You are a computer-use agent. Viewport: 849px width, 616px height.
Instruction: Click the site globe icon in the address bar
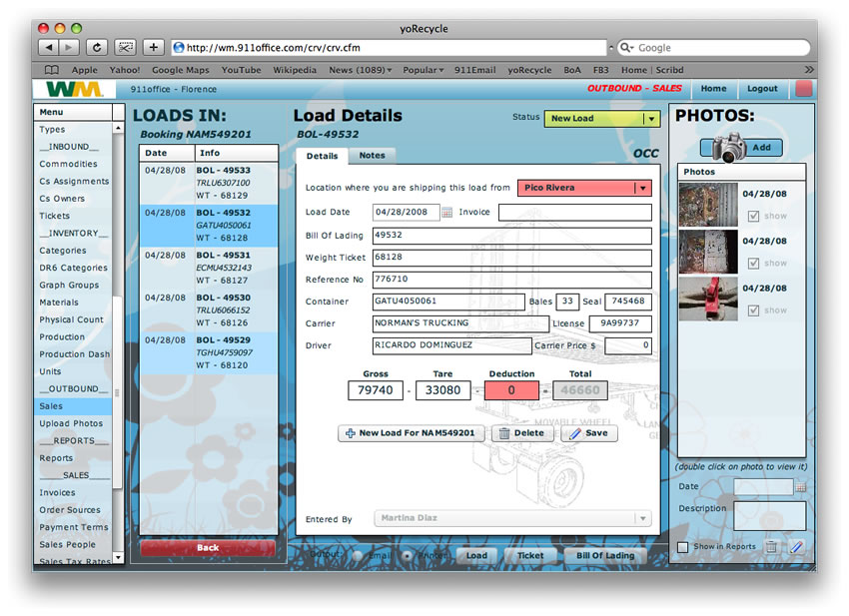click(179, 48)
